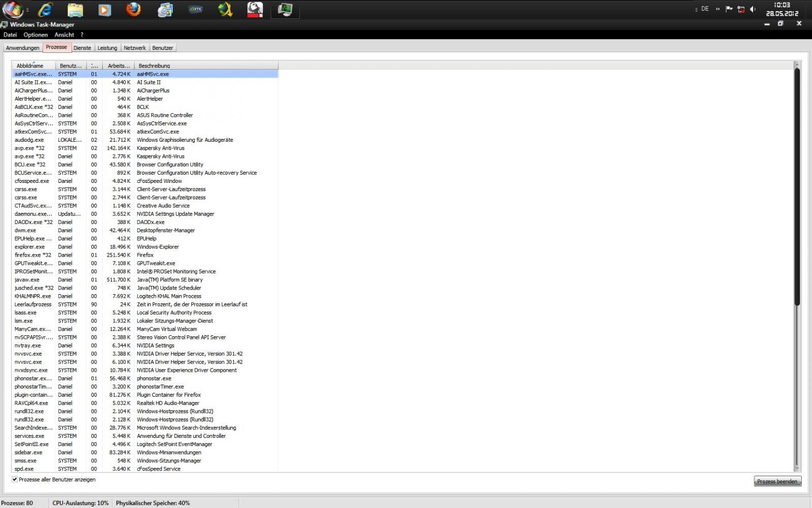The height and width of the screenshot is (508, 812).
Task: Click the Task-Manager title bar icon
Action: point(5,24)
